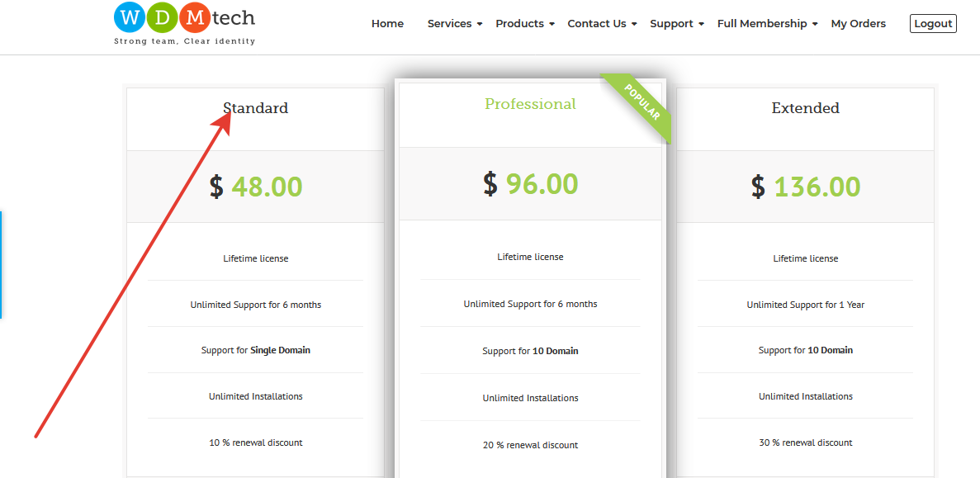The image size is (980, 478).
Task: Click Support for Single Domain
Action: click(x=256, y=351)
